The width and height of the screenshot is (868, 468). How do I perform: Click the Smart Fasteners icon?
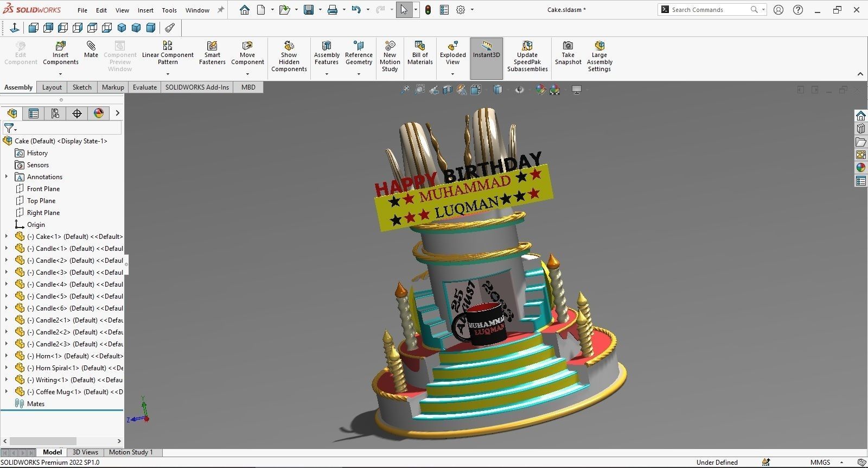(212, 53)
